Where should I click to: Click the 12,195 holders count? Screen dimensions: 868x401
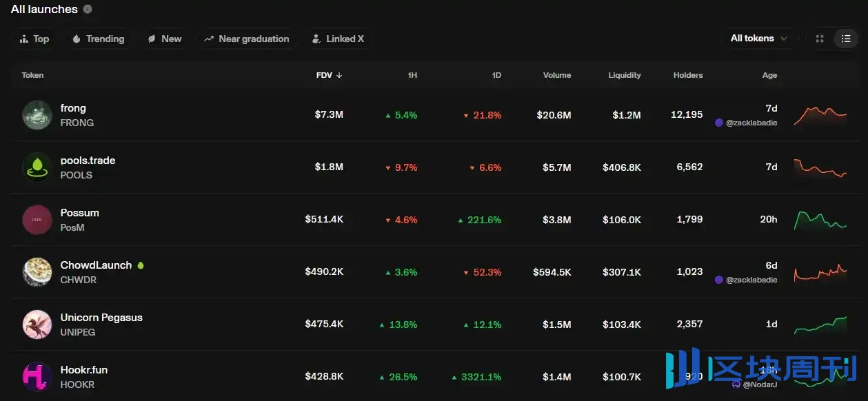pos(687,115)
